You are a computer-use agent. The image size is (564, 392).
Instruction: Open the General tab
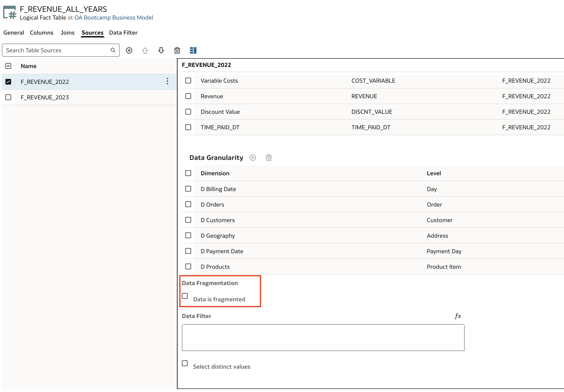(13, 33)
